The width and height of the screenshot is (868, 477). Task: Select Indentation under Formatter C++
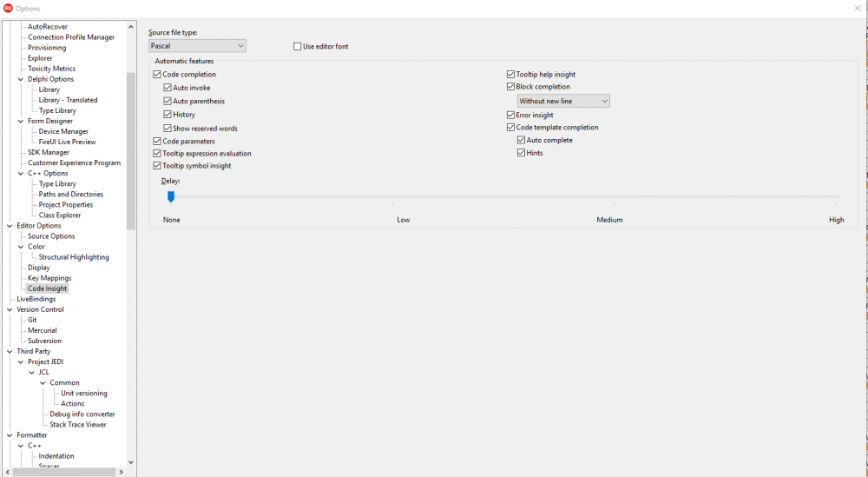coord(56,456)
